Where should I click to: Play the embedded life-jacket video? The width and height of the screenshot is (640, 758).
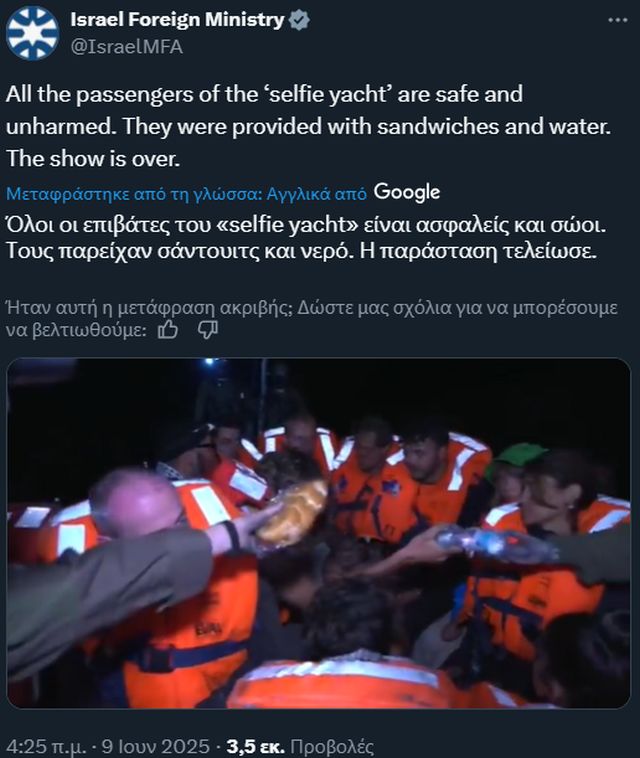[x=319, y=533]
